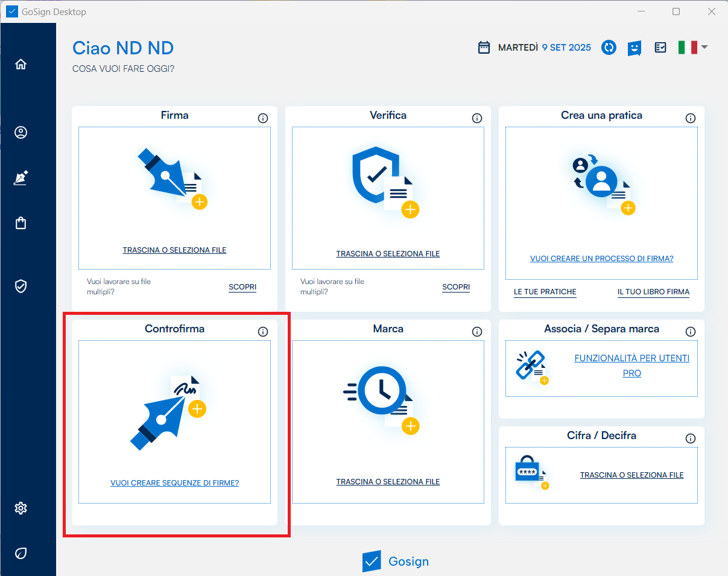Viewport: 728px width, 576px height.
Task: Click the blue refresh sync icon
Action: [609, 48]
